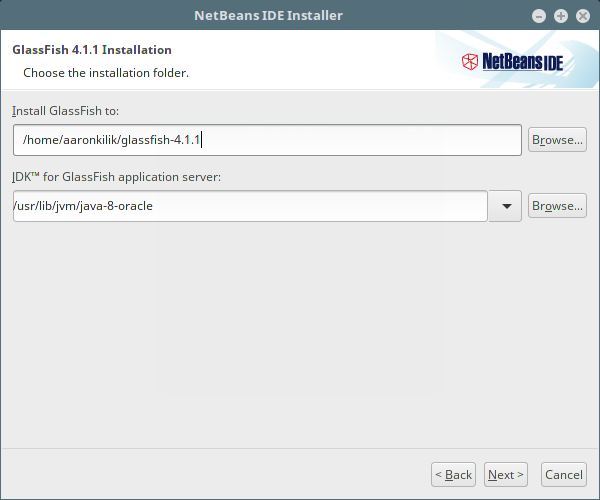Cancel the NetBeans installation
Image resolution: width=600 pixels, height=500 pixels.
tap(564, 475)
